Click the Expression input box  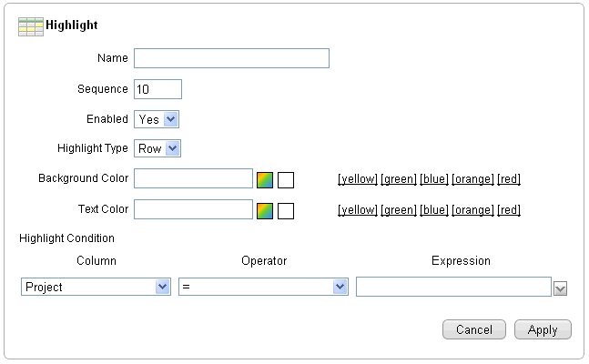coord(453,287)
